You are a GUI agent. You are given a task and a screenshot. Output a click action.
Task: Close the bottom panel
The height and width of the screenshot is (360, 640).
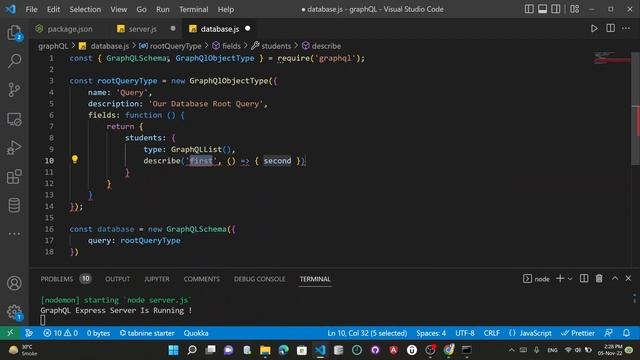coord(628,278)
